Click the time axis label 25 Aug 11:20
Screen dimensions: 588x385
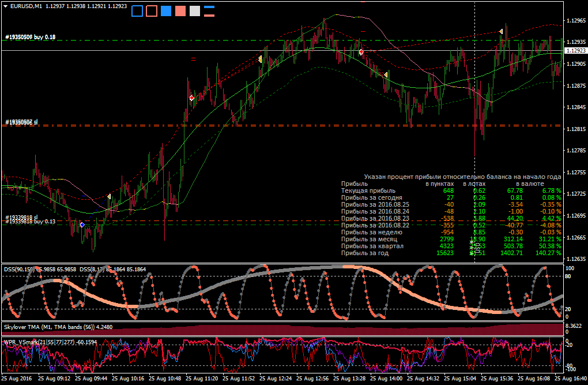pyautogui.click(x=202, y=379)
